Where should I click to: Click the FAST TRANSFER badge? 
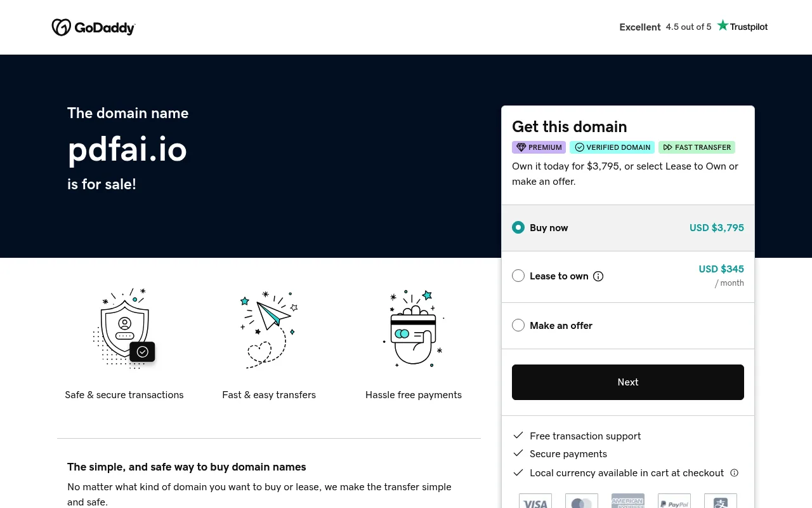(x=697, y=147)
